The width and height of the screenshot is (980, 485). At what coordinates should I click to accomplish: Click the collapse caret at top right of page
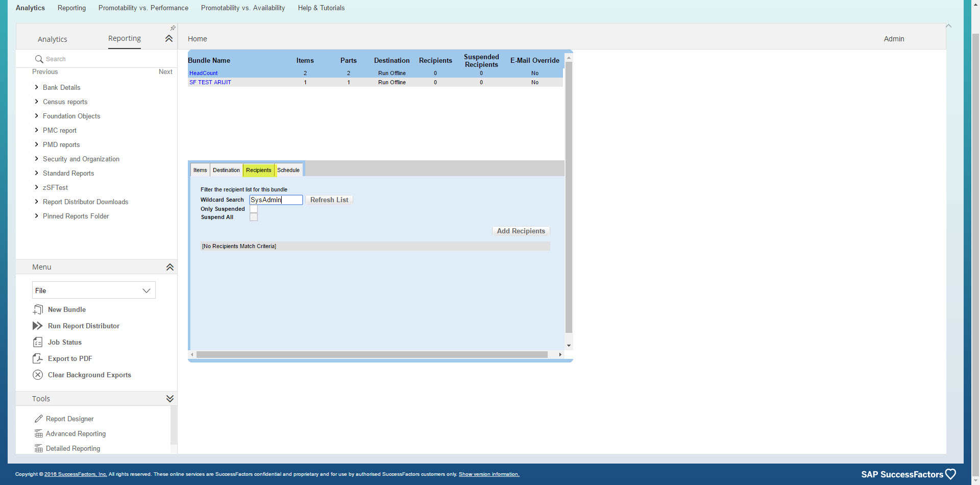click(x=948, y=26)
